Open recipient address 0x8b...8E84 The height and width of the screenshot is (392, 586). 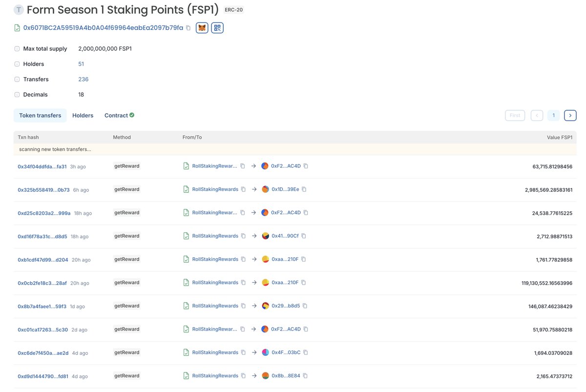tap(286, 376)
